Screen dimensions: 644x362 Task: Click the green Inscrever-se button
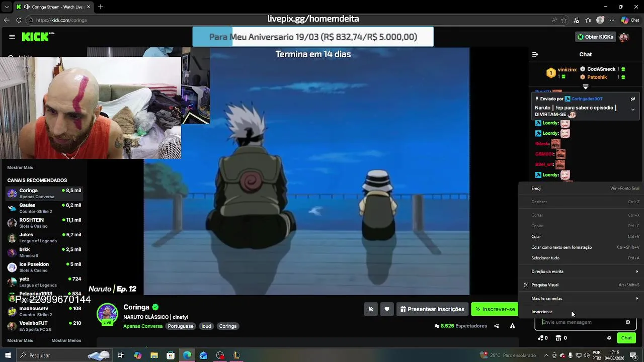click(x=496, y=309)
